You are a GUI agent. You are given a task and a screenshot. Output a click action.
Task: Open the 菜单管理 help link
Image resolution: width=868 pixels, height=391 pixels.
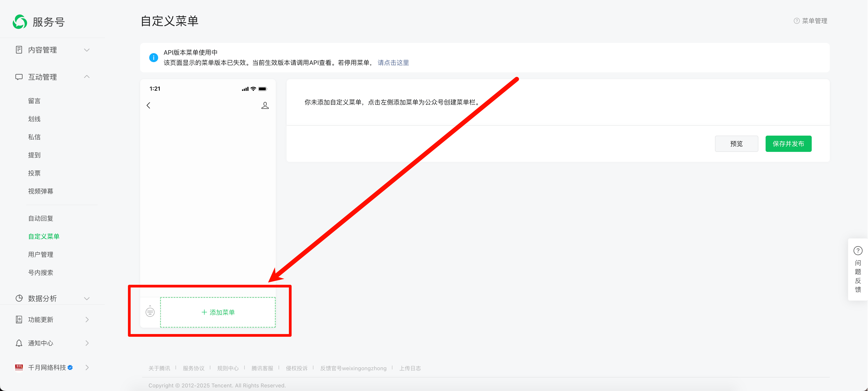814,21
